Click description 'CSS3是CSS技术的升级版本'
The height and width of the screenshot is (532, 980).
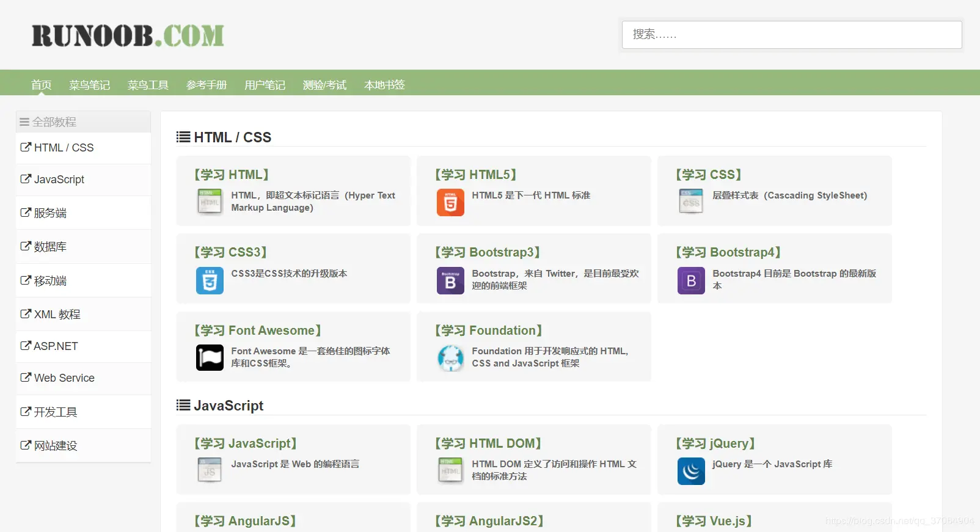pos(289,274)
